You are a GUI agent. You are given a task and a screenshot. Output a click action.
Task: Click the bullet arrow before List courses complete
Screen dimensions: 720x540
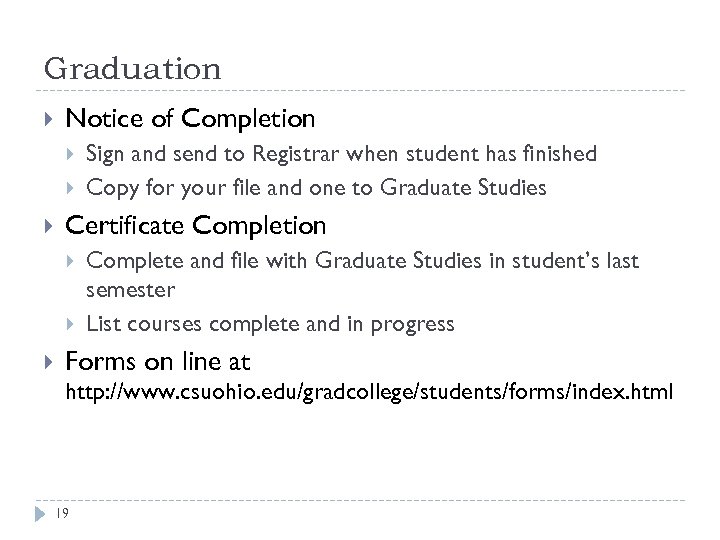coord(72,324)
